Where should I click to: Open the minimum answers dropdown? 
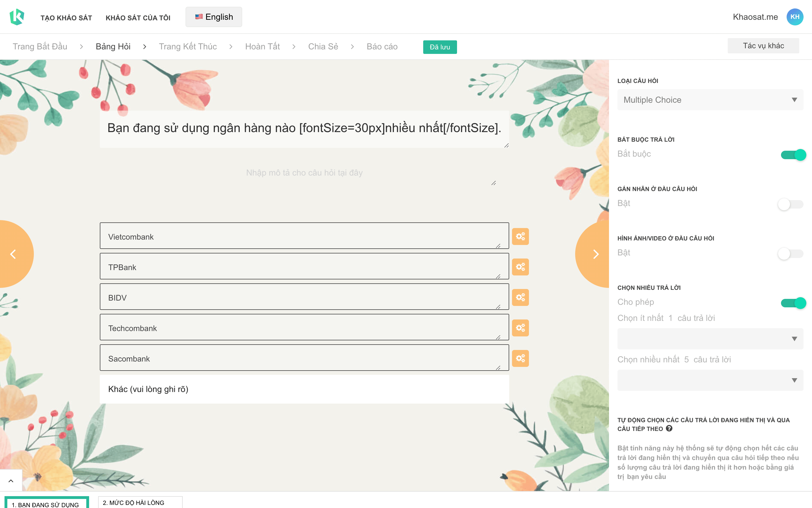click(710, 339)
